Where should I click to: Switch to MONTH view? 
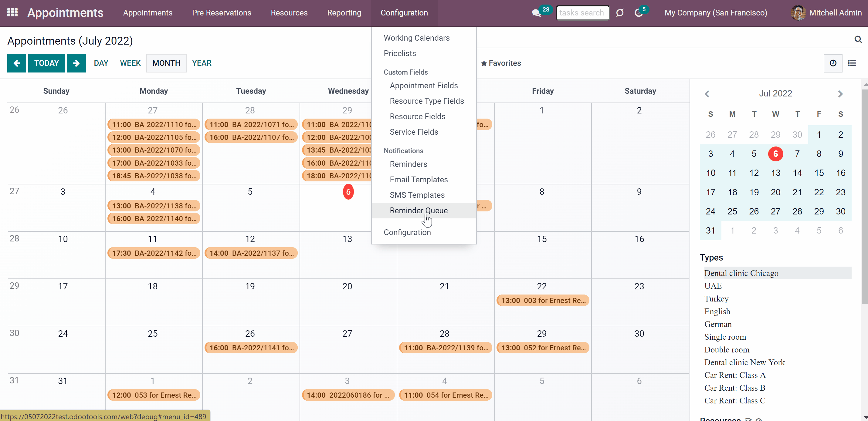tap(166, 63)
